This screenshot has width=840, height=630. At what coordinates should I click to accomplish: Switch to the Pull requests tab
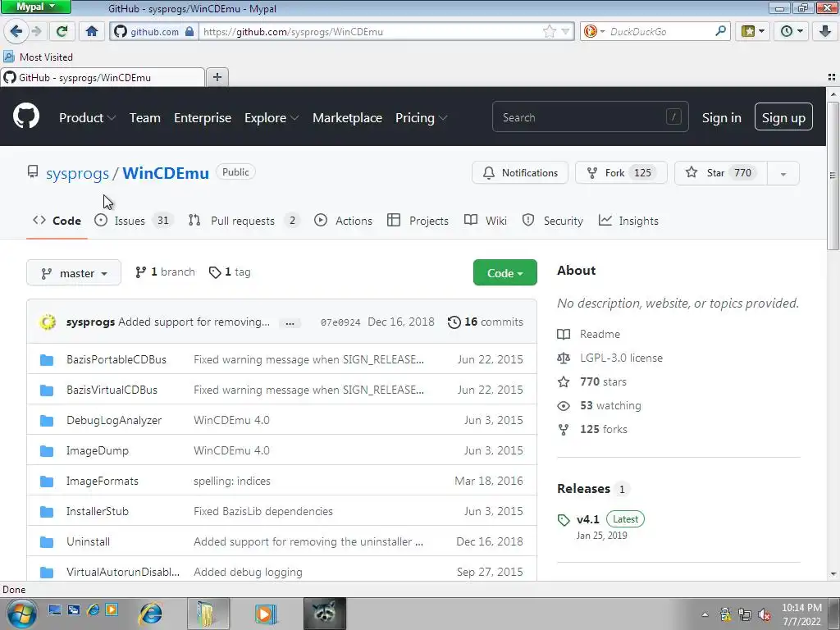(x=244, y=221)
